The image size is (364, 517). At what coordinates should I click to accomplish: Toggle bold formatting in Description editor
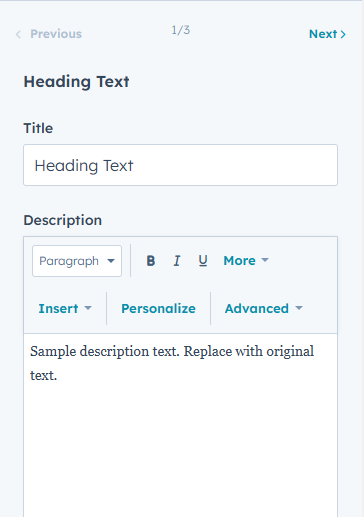[151, 261]
